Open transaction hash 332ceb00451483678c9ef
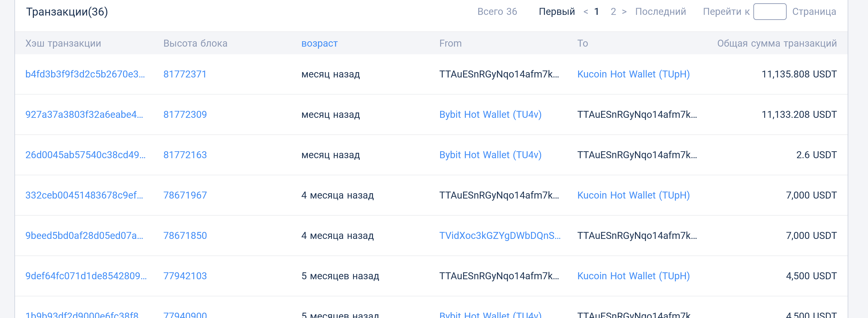 84,195
